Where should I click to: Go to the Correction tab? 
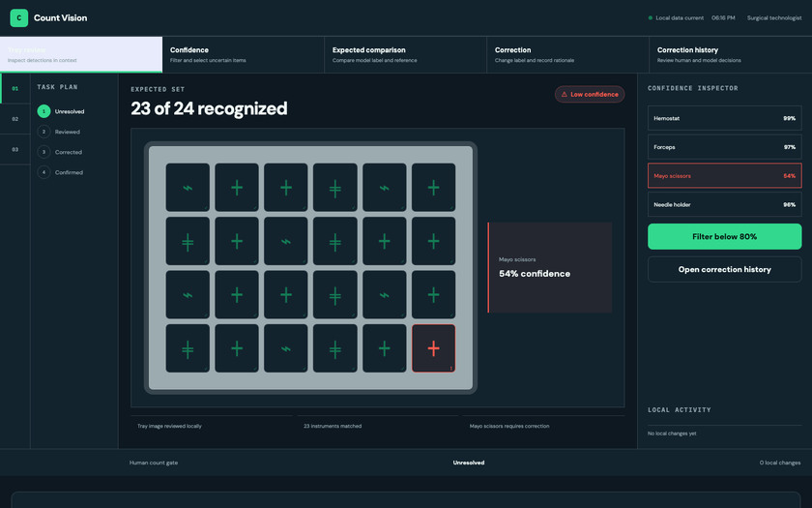pyautogui.click(x=568, y=54)
